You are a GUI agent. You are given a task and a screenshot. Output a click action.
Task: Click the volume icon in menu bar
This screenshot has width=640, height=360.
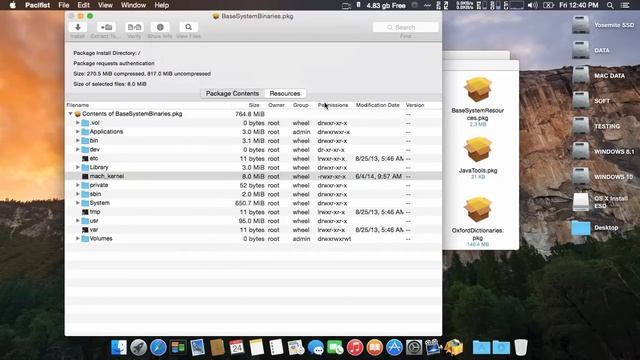coord(532,5)
